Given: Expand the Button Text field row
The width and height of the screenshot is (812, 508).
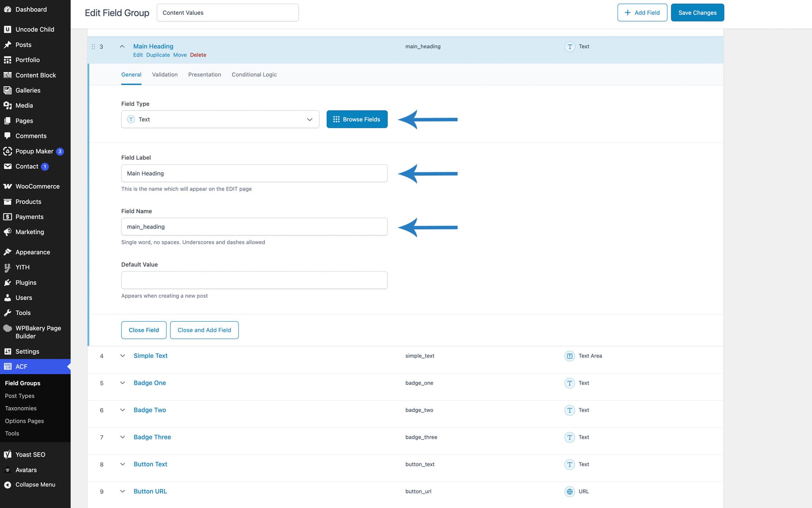Looking at the screenshot, I should point(123,464).
